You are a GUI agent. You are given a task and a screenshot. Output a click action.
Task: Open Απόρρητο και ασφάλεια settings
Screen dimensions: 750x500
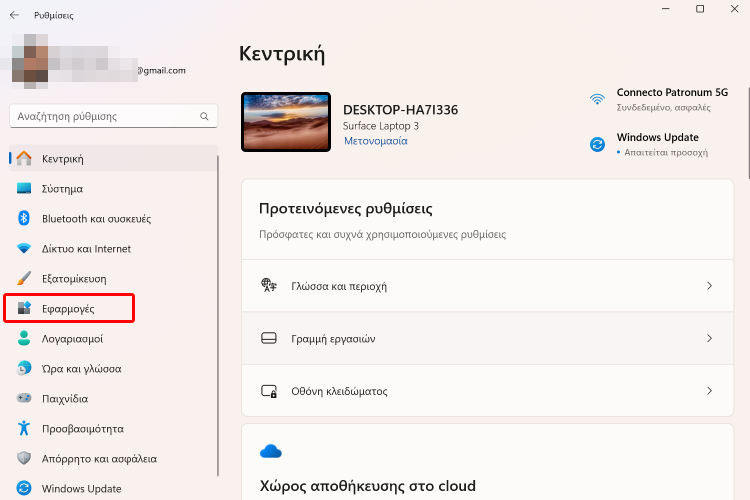pyautogui.click(x=99, y=458)
